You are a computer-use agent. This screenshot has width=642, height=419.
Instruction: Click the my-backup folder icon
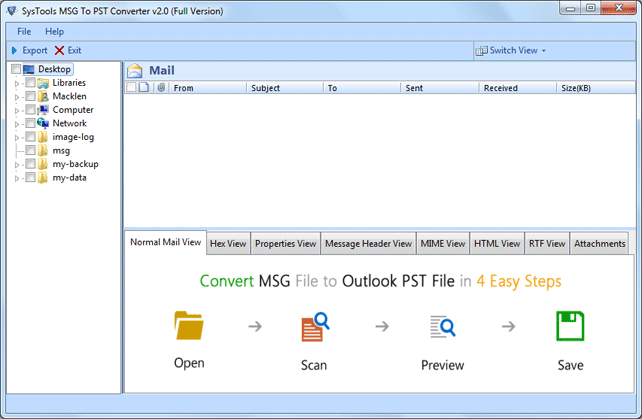43,164
